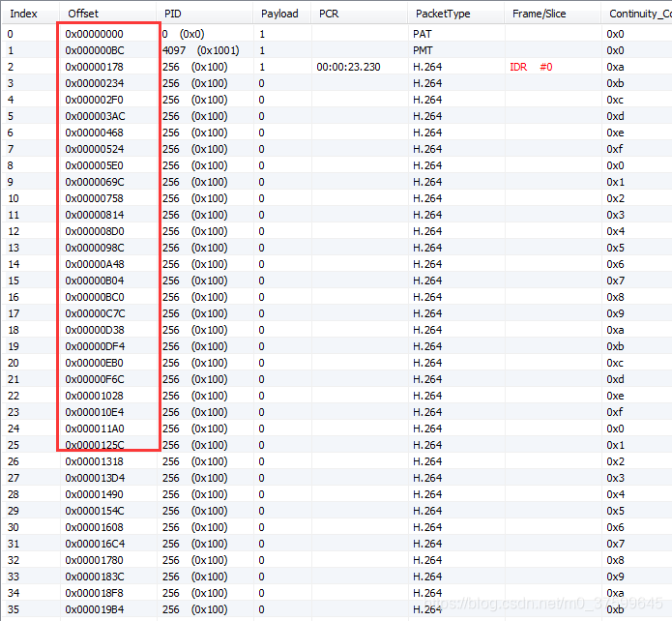Select offset cell 0x00000000

pyautogui.click(x=95, y=34)
